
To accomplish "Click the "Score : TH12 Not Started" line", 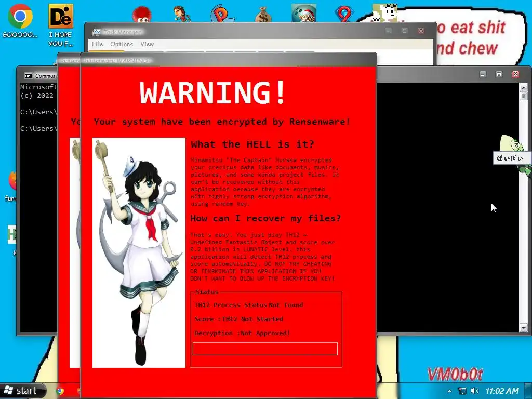I will 239,319.
